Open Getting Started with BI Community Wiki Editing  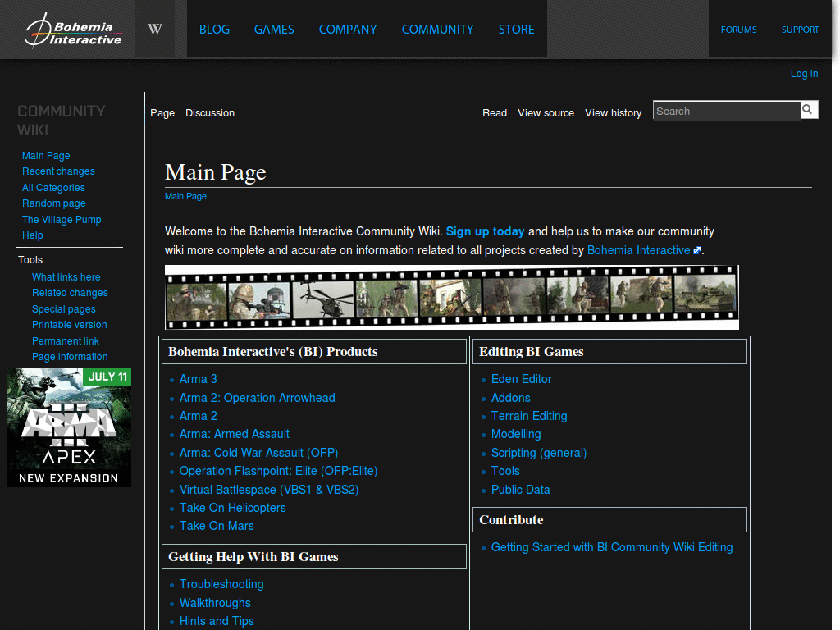[x=612, y=547]
